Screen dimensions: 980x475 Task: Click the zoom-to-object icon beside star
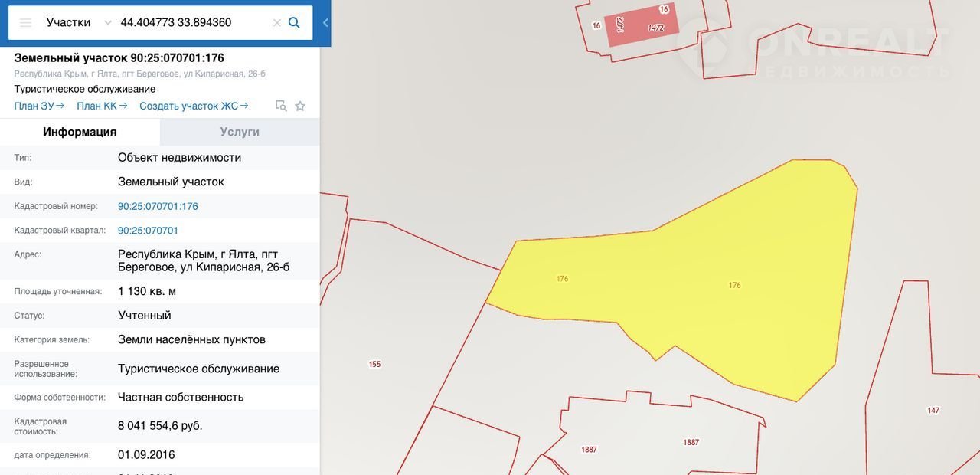pos(281,106)
